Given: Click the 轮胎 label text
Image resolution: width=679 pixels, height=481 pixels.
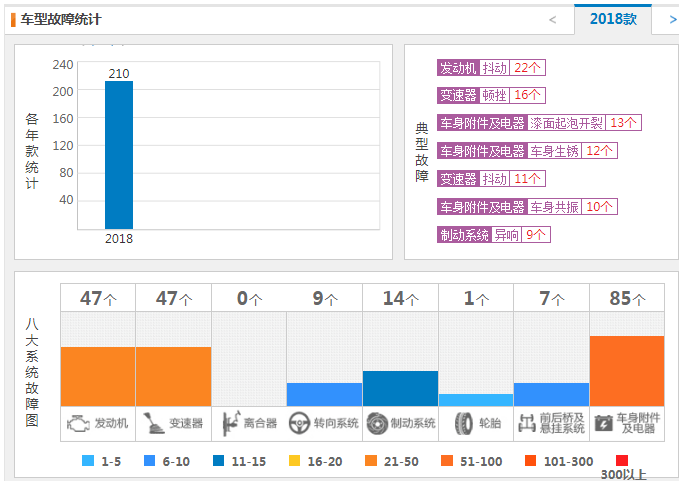Looking at the screenshot, I should [490, 423].
